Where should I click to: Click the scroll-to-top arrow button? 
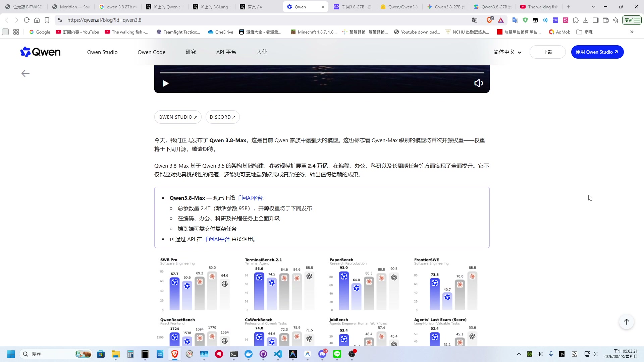pos(626,322)
